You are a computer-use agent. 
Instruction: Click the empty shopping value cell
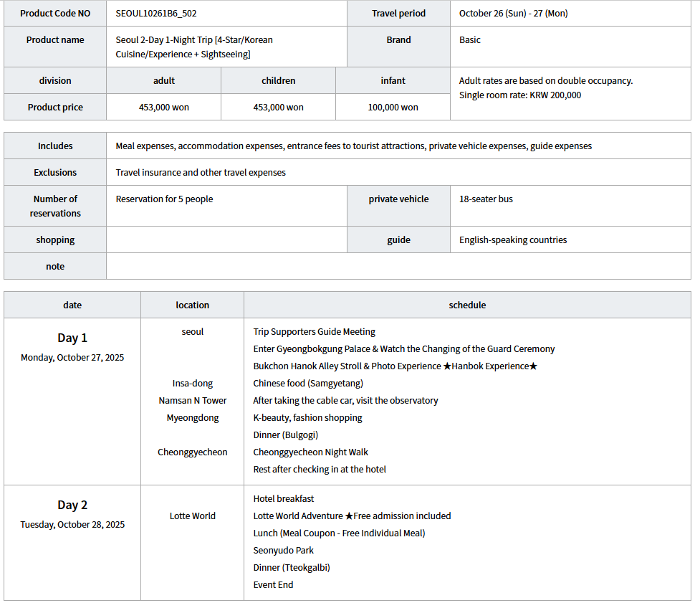coord(226,240)
